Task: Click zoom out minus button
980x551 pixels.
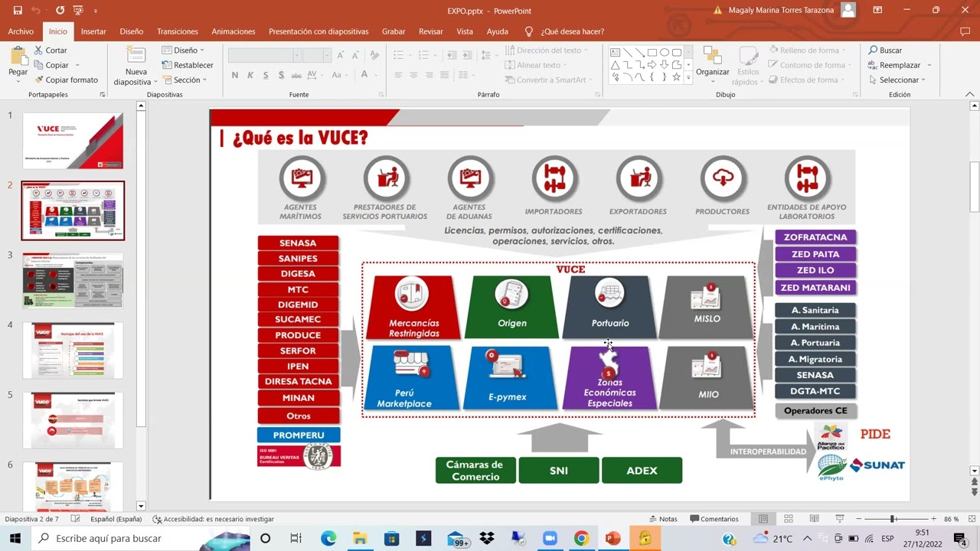Action: click(858, 519)
